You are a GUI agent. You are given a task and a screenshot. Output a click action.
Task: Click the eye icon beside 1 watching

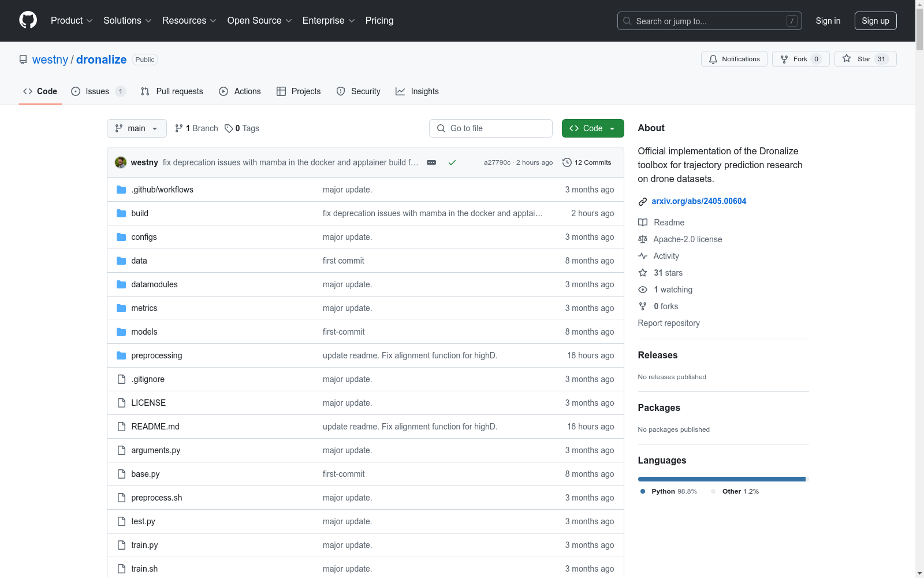pyautogui.click(x=643, y=290)
